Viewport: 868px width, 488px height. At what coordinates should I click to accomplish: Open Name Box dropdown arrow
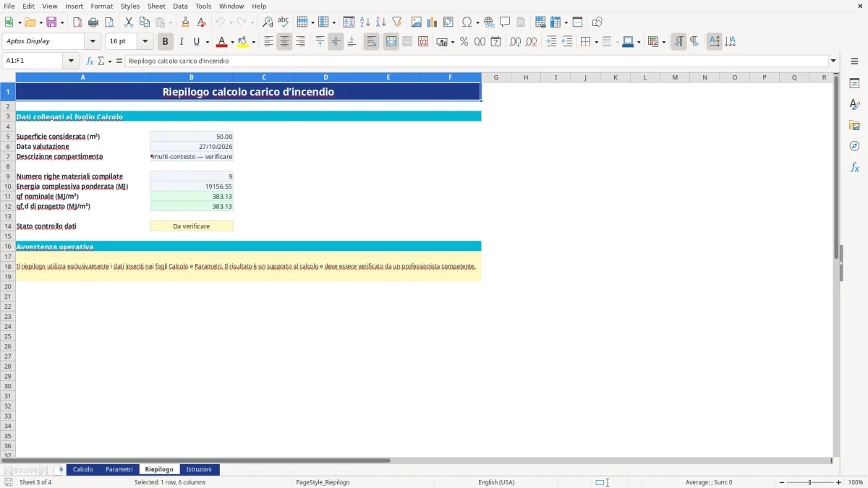pos(71,61)
